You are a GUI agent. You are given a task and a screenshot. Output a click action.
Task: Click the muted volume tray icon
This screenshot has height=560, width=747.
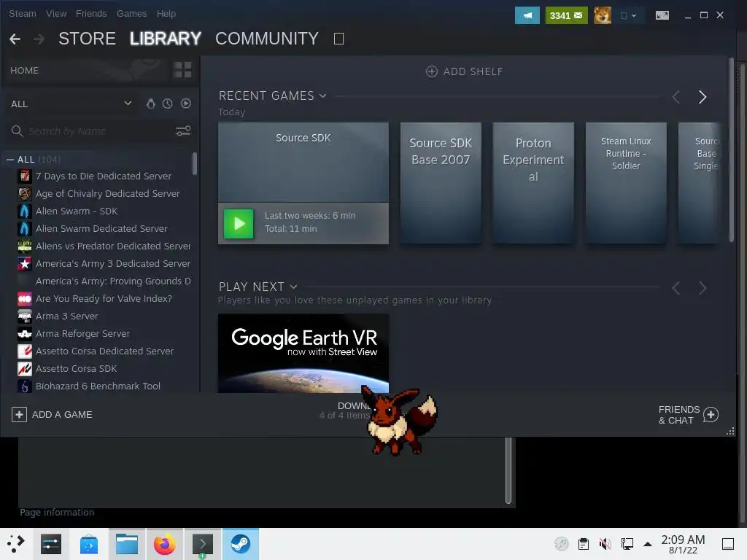coord(605,543)
